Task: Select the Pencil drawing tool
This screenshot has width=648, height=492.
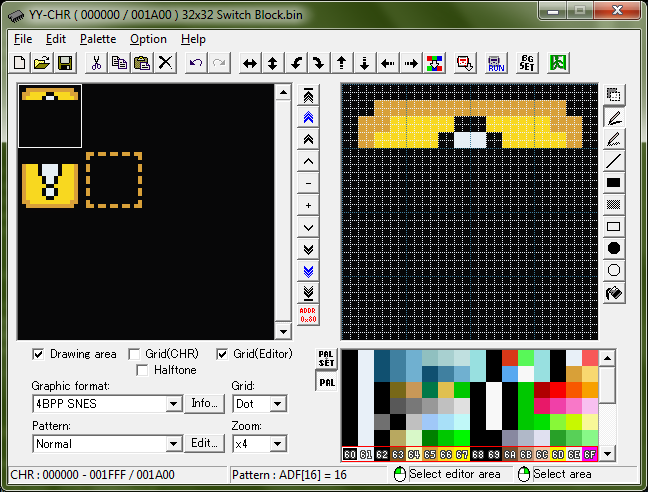Action: [x=614, y=118]
